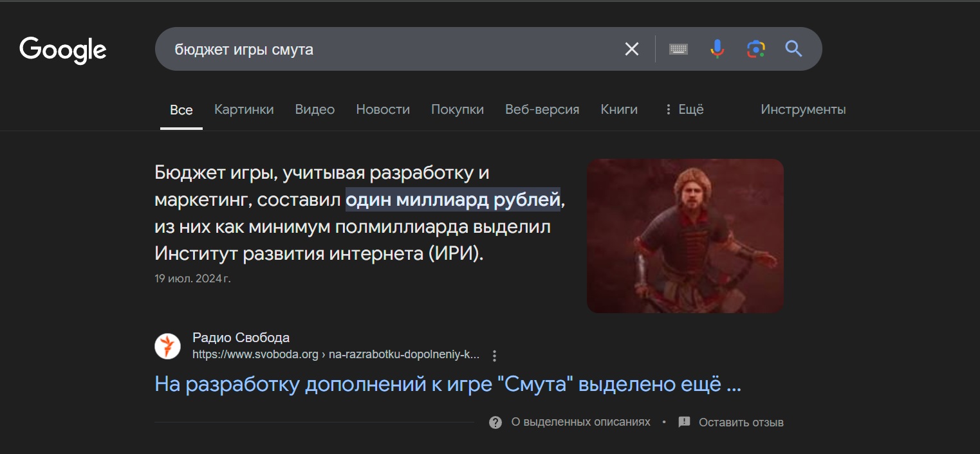Screen dimensions: 980x454
Task: Click the Радио Свобода source name
Action: coord(241,338)
